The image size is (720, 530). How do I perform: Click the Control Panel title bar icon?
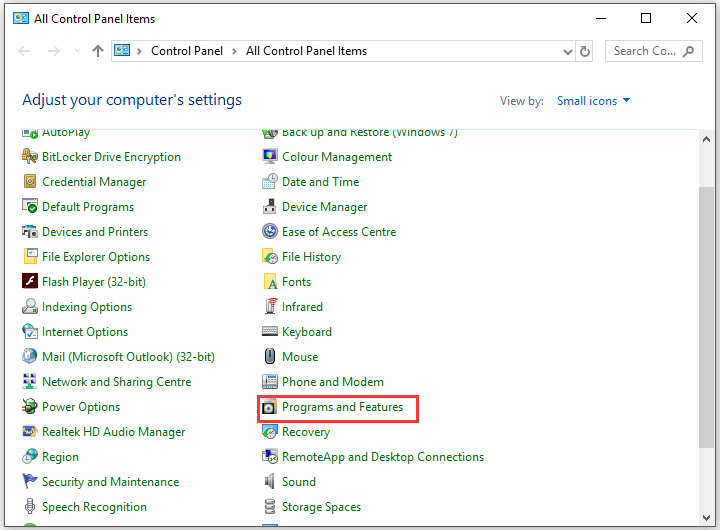click(x=21, y=18)
